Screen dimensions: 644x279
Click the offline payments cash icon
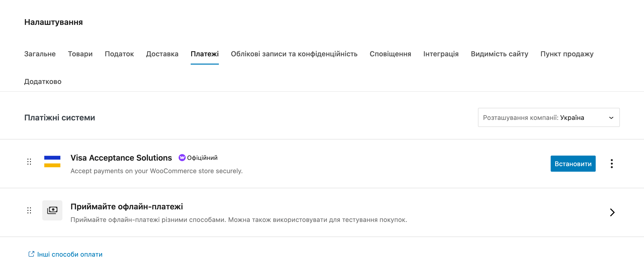(x=52, y=210)
